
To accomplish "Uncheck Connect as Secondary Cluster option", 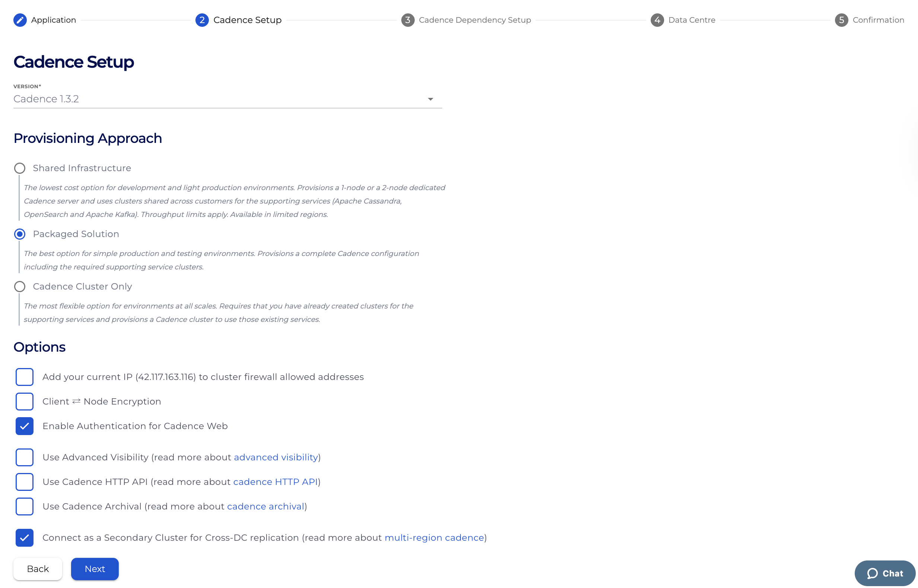I will 25,538.
